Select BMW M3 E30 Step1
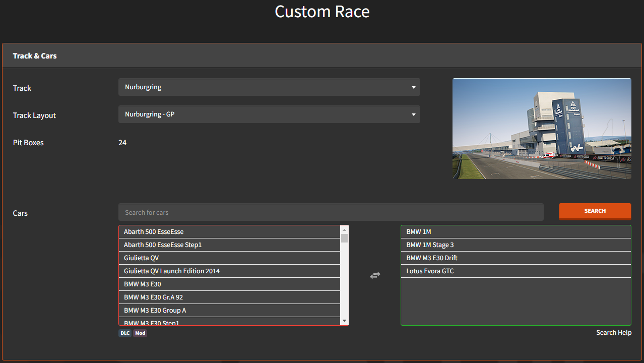The height and width of the screenshot is (363, 644). coord(230,321)
